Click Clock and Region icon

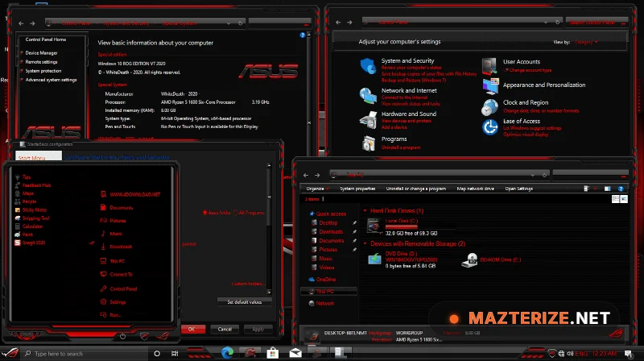(489, 107)
